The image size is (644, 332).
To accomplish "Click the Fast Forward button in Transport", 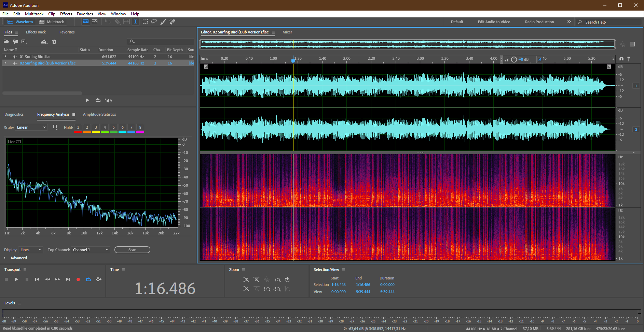I will (x=58, y=279).
